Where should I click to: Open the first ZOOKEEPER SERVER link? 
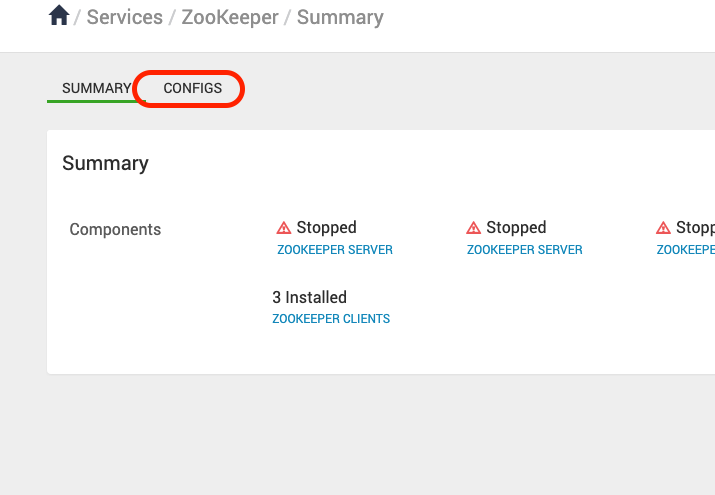(335, 250)
